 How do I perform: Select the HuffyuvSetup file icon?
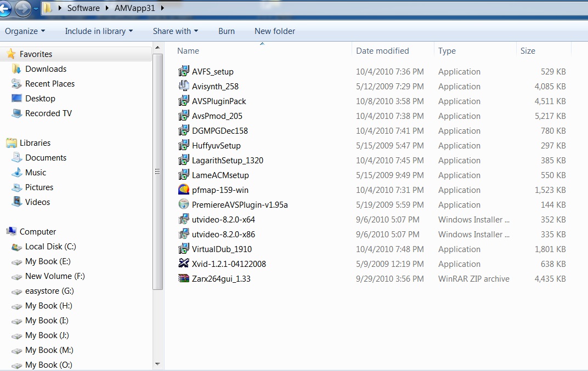tap(183, 145)
